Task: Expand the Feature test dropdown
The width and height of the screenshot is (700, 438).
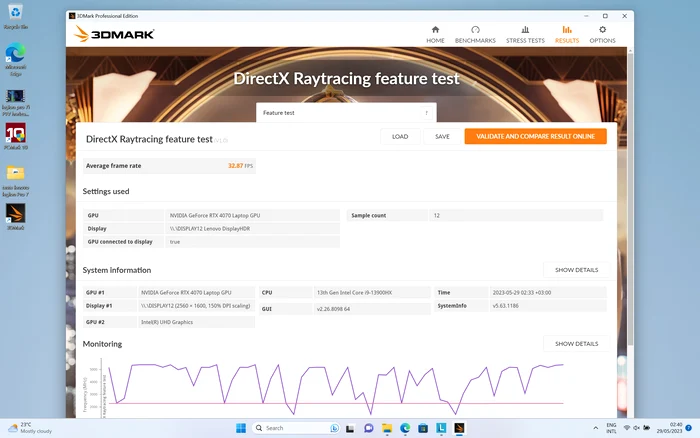Action: click(x=346, y=113)
